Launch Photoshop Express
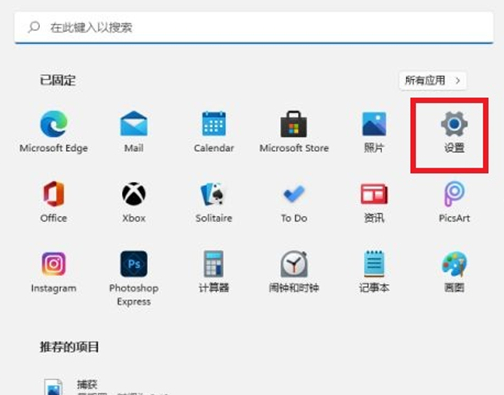The image size is (504, 395). click(134, 278)
